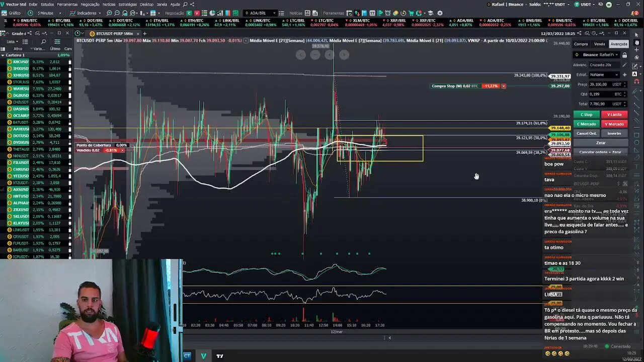Close the Compra Stop order tag
Viewport: 644px width, 362px height.
pyautogui.click(x=503, y=86)
